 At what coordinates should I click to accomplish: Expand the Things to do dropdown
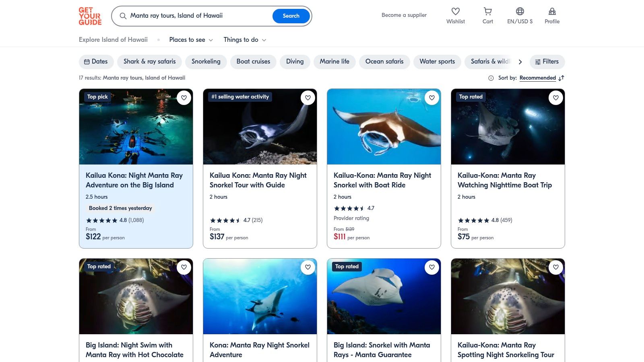245,40
